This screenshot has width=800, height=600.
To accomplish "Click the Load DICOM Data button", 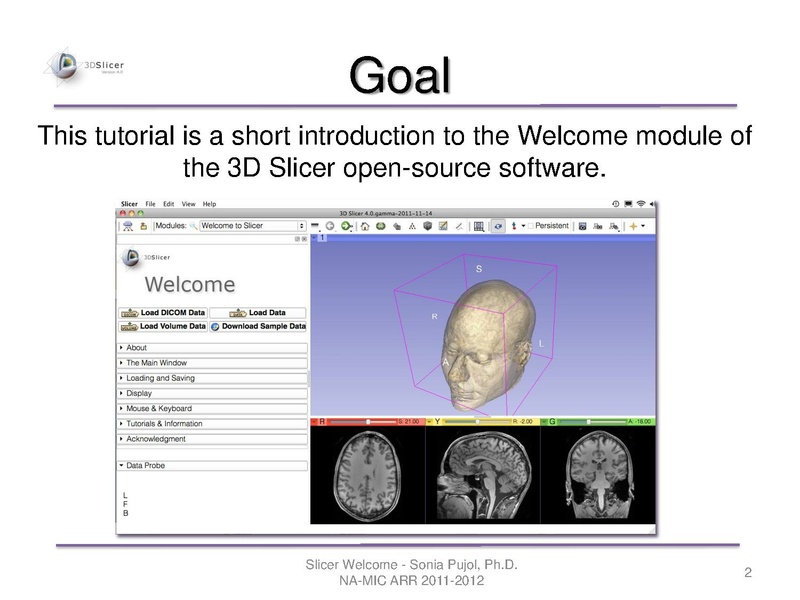I will [163, 313].
